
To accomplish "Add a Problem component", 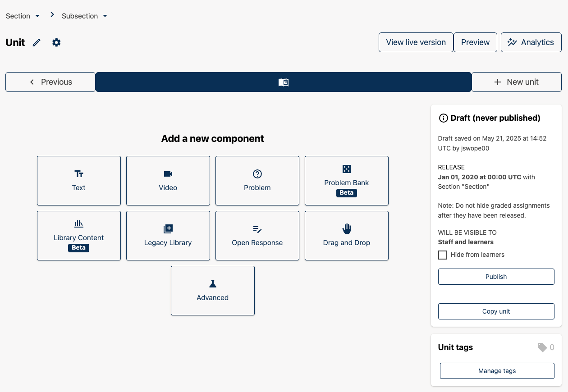I will point(257,181).
